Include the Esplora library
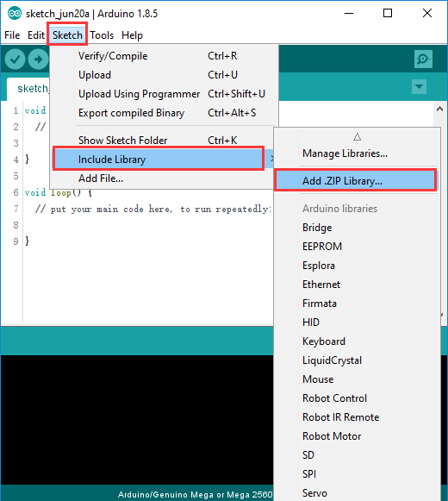The image size is (448, 501). click(357, 266)
